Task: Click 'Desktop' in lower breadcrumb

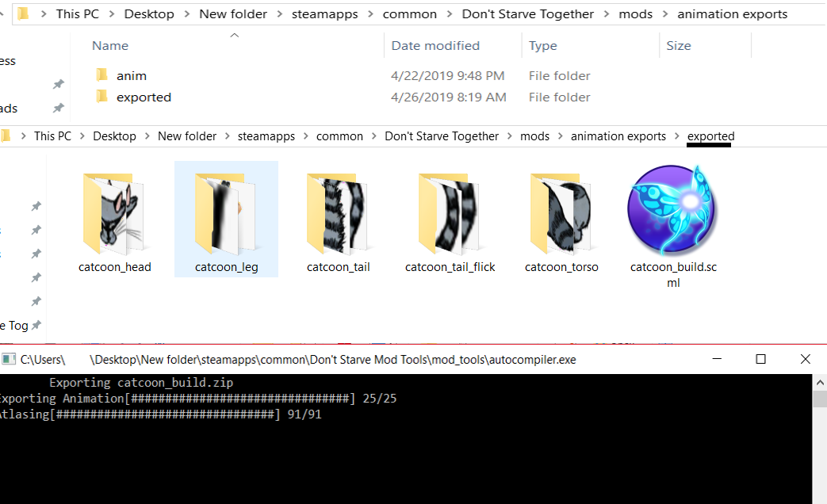Action: click(114, 136)
